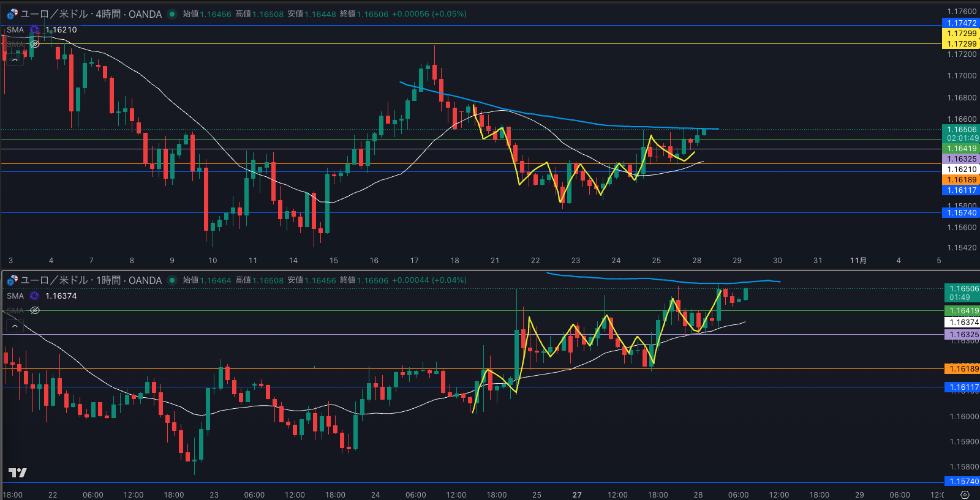
Task: Show the hidden SMA in the 4-hour chart
Action: click(35, 44)
